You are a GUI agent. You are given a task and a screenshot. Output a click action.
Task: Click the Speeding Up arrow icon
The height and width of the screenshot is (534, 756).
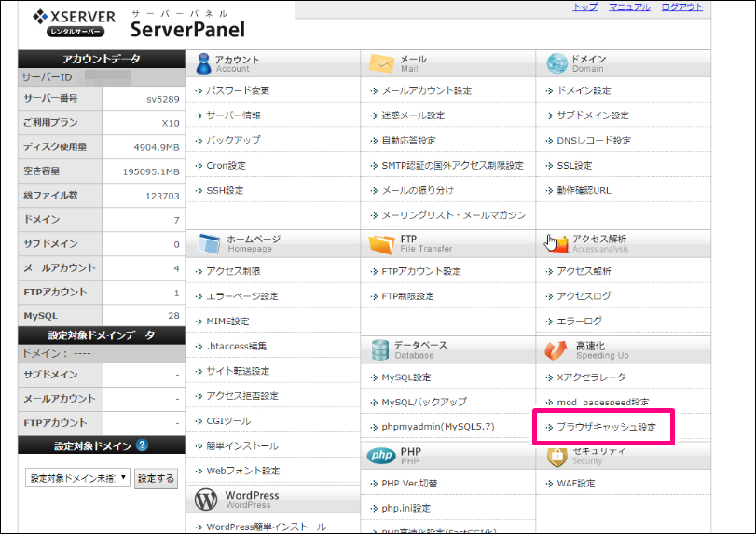tap(556, 350)
